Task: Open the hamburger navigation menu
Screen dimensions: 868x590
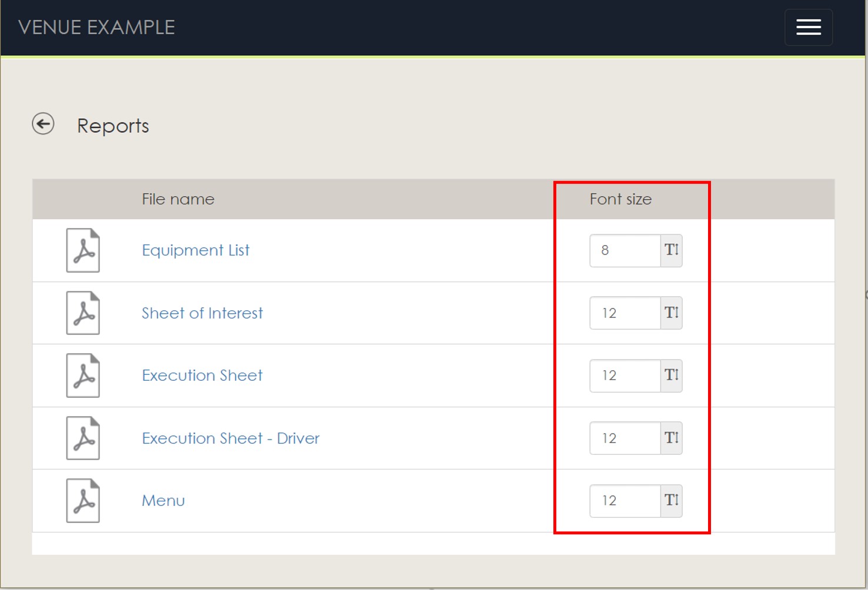Action: [x=808, y=27]
